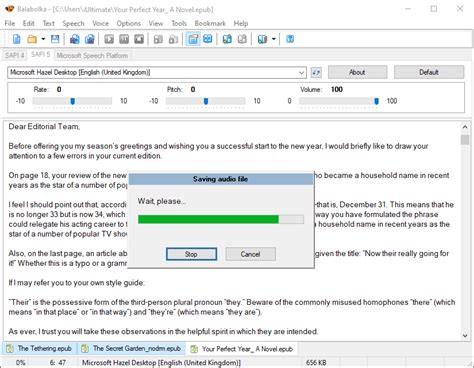
Task: Open the Edit menu
Action: 29,24
